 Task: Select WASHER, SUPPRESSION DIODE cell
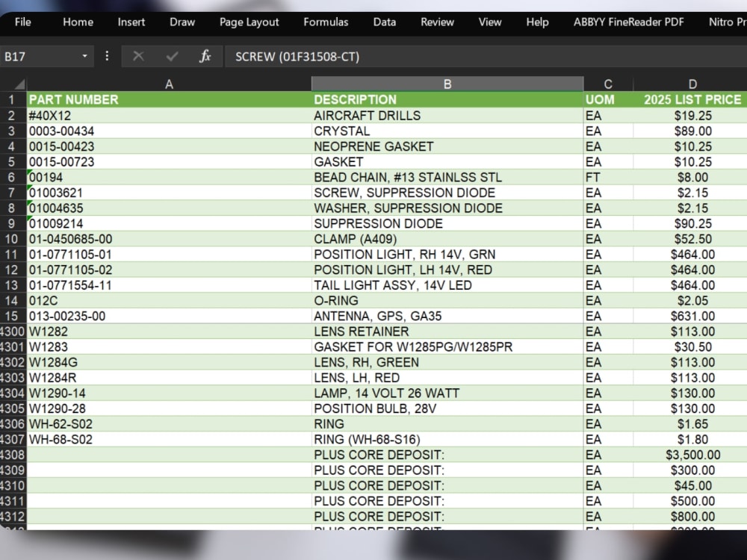[447, 208]
